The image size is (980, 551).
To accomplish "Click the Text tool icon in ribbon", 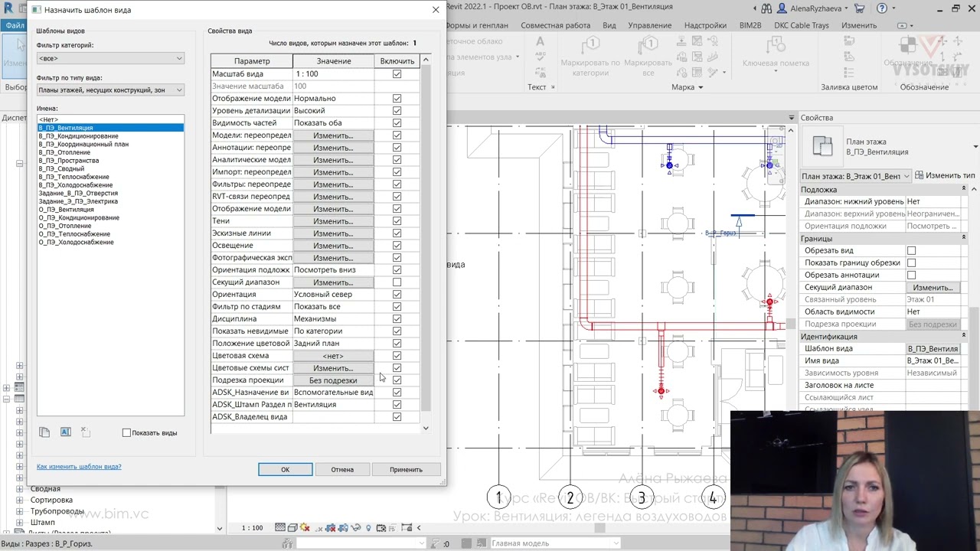I will point(540,43).
